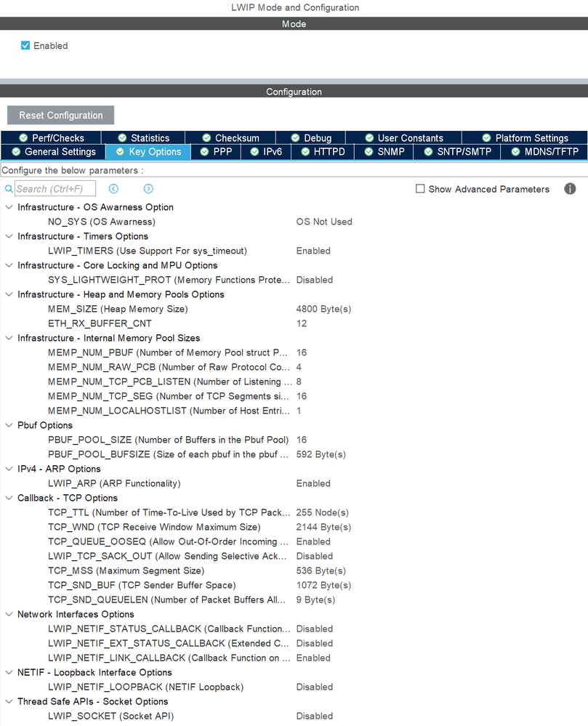Select MEMP_NUM_LOCALHOSTLIST parameter row
The image size is (588, 726).
click(294, 411)
